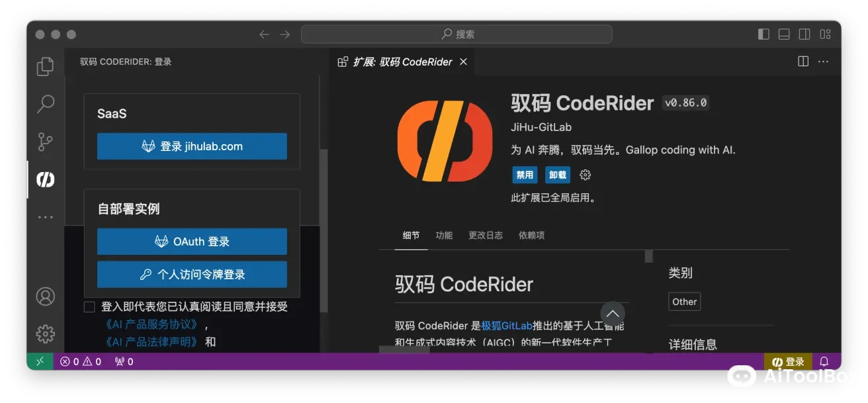Open the Manage gear in activity bar
868x403 pixels.
coord(45,333)
